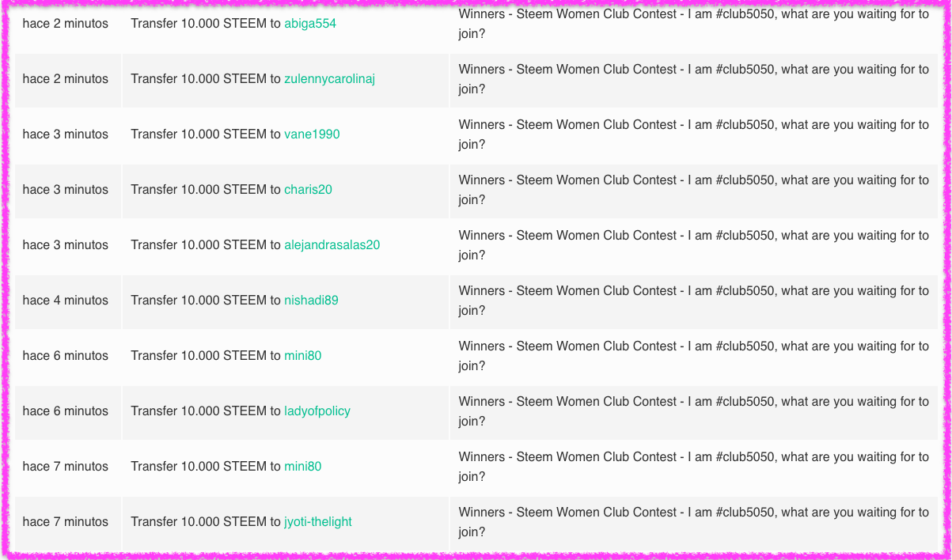This screenshot has width=952, height=560.
Task: Click "hace 7 minutos" timestamp next to mini80
Action: pyautogui.click(x=66, y=467)
